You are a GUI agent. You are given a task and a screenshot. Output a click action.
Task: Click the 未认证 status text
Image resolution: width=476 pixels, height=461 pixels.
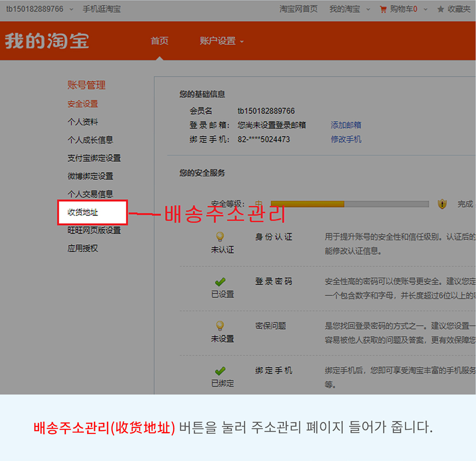click(222, 250)
